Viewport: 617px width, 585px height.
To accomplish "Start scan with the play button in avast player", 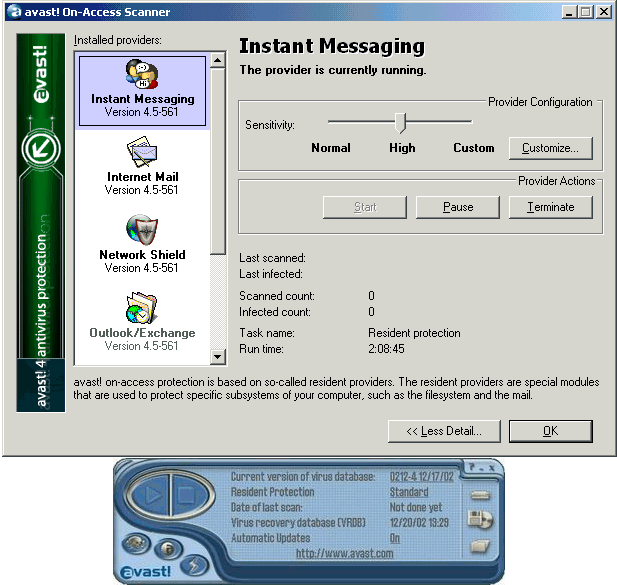I will (x=152, y=495).
